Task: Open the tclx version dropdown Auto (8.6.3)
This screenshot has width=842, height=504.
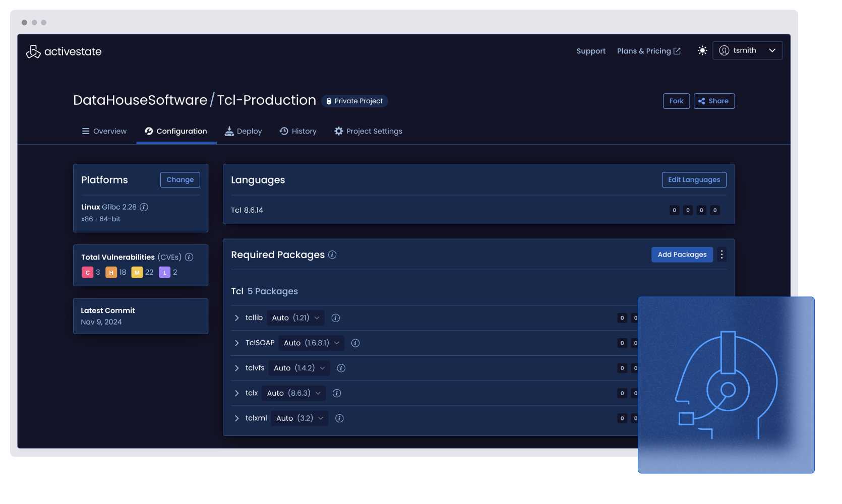Action: click(x=293, y=393)
